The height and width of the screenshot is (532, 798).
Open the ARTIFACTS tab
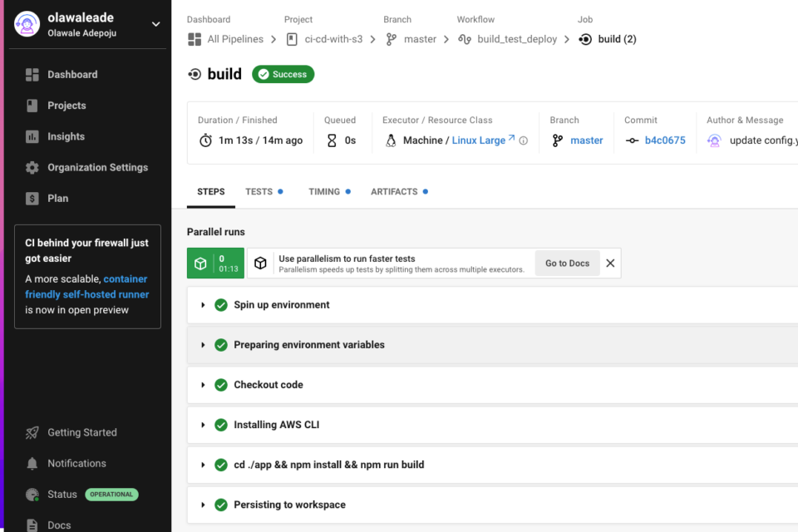(x=393, y=191)
